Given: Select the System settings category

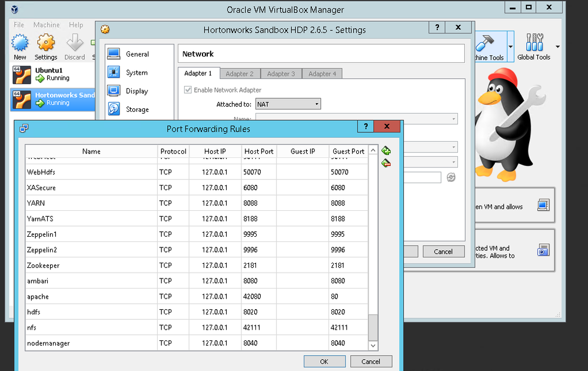Looking at the screenshot, I should (x=137, y=72).
